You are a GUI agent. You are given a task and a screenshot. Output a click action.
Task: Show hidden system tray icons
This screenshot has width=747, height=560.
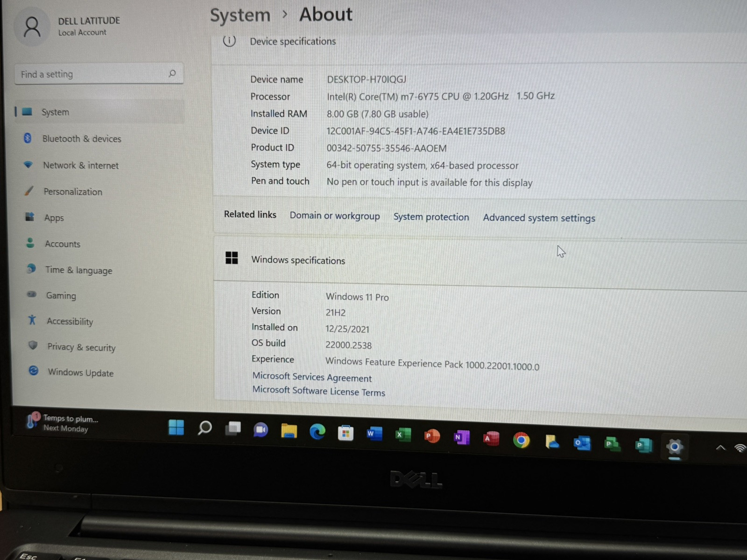coord(720,448)
